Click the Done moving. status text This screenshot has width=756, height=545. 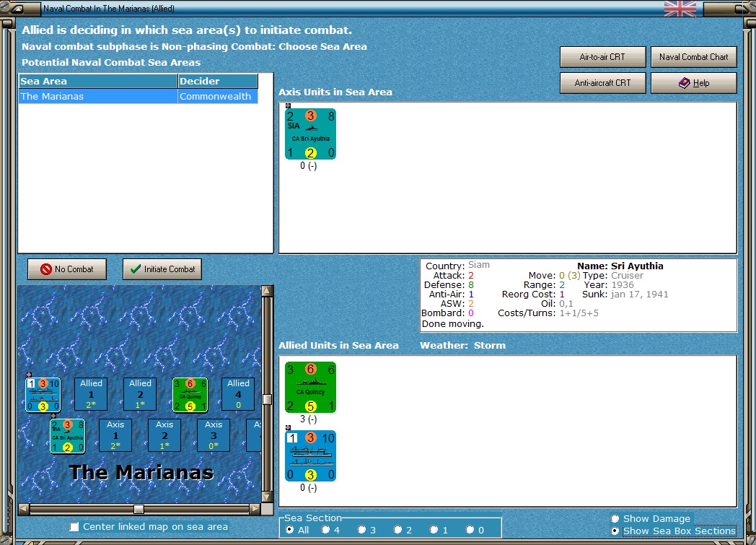pos(453,324)
